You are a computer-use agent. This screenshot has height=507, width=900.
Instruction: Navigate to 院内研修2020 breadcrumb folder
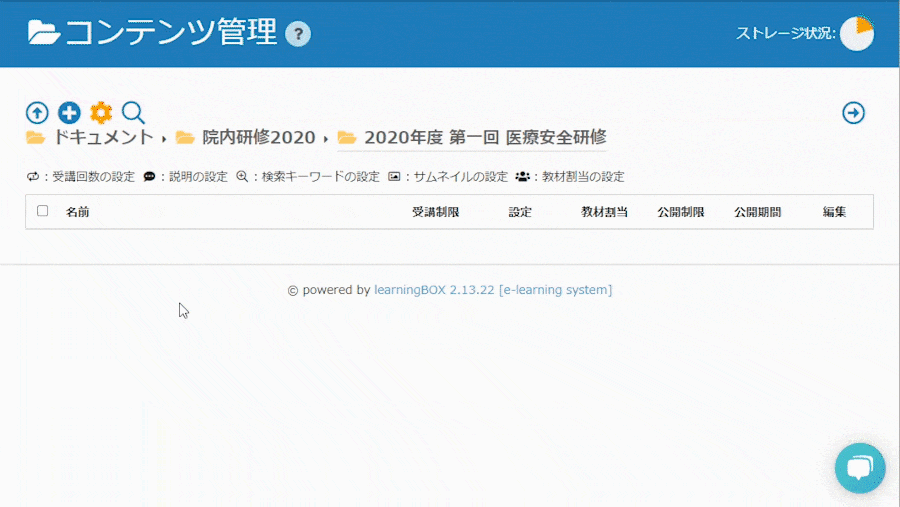coord(258,138)
